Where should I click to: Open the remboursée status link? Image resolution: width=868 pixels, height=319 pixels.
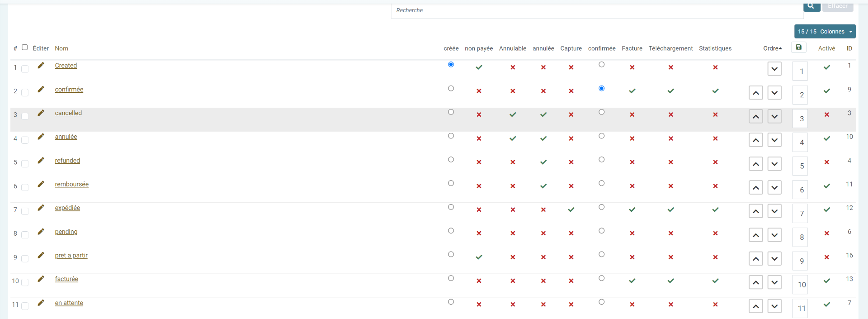(x=71, y=184)
